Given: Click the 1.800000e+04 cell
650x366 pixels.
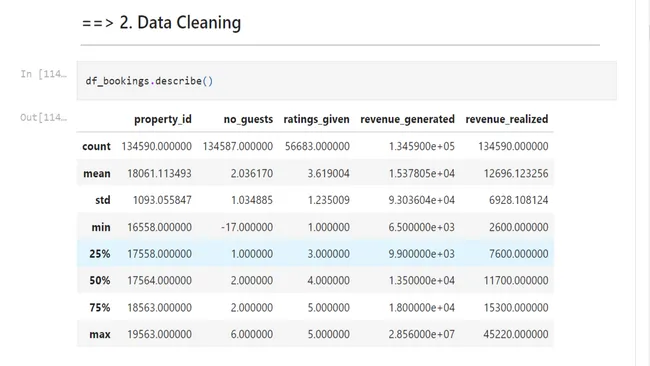Looking at the screenshot, I should pos(422,308).
